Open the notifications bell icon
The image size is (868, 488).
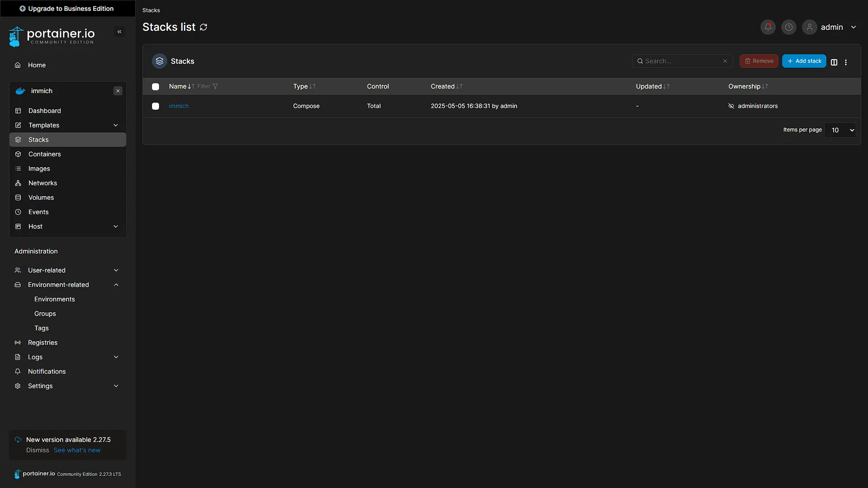click(x=768, y=27)
